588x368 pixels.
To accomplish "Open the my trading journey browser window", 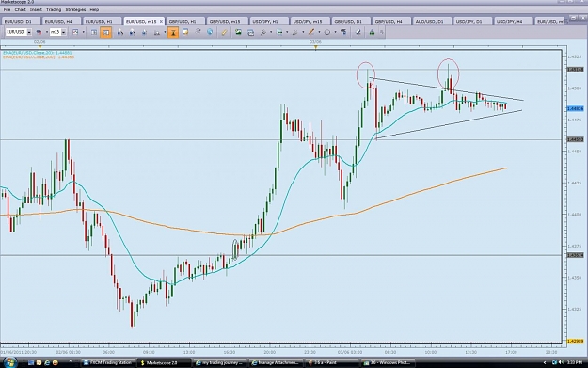I will pos(220,362).
